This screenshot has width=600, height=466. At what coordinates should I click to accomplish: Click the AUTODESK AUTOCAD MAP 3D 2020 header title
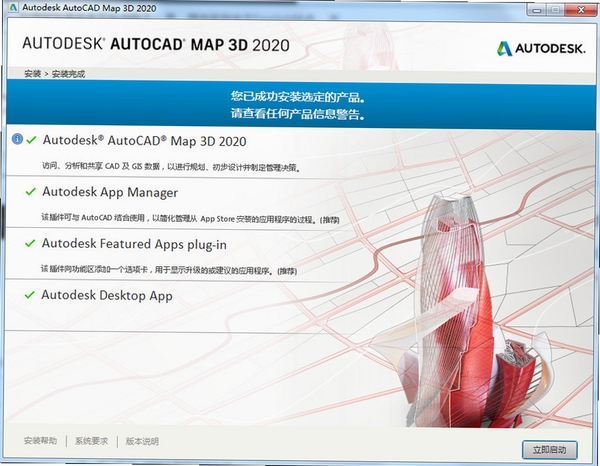point(156,44)
